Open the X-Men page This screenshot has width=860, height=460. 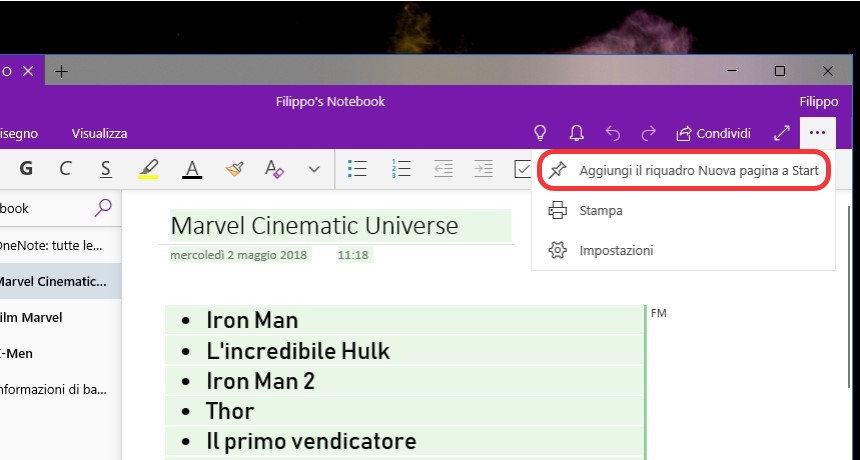click(x=60, y=354)
